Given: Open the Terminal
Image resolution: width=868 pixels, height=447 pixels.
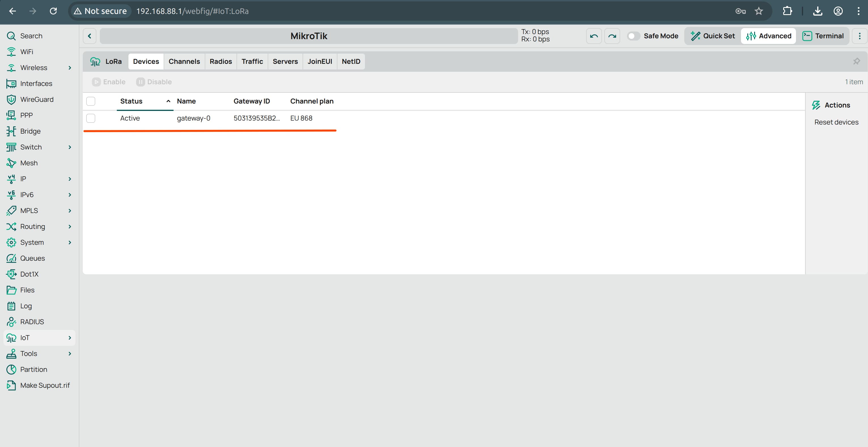Looking at the screenshot, I should (x=823, y=36).
